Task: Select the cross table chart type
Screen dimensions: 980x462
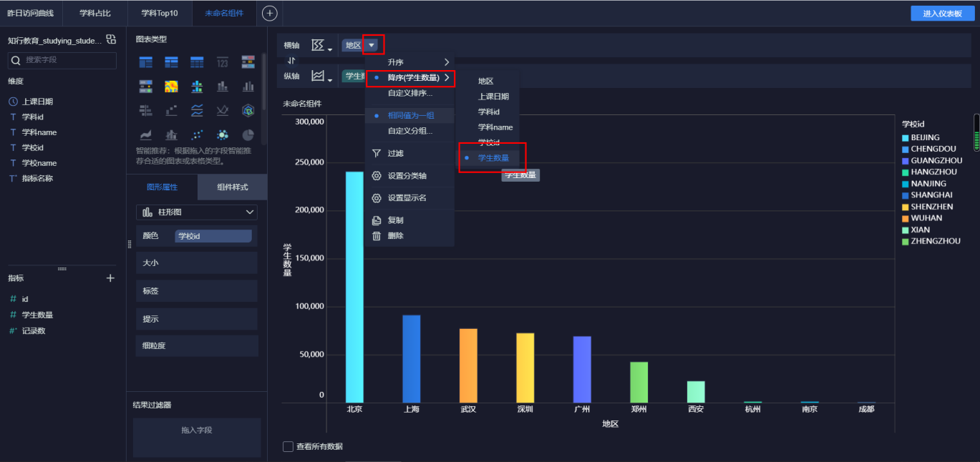Action: tap(171, 62)
